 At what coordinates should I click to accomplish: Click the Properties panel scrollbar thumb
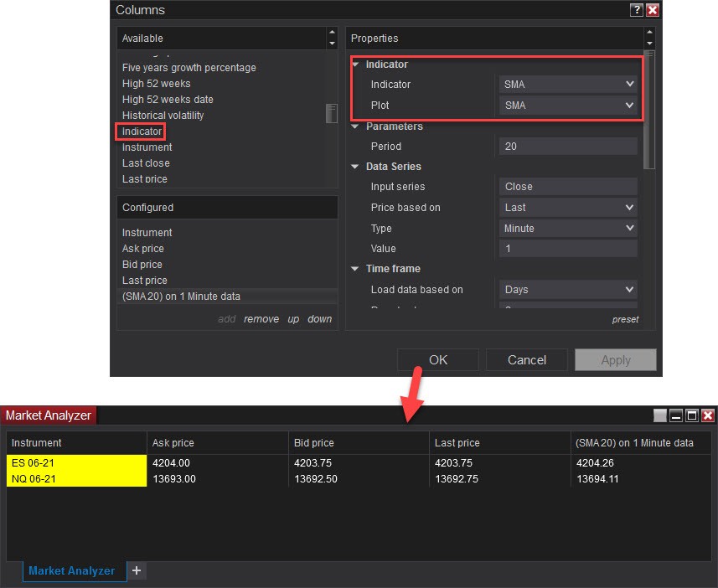pyautogui.click(x=648, y=110)
